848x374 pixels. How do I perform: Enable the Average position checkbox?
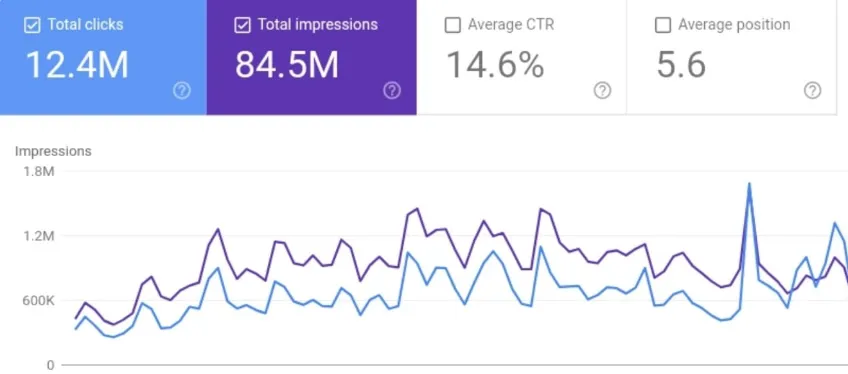[x=662, y=25]
